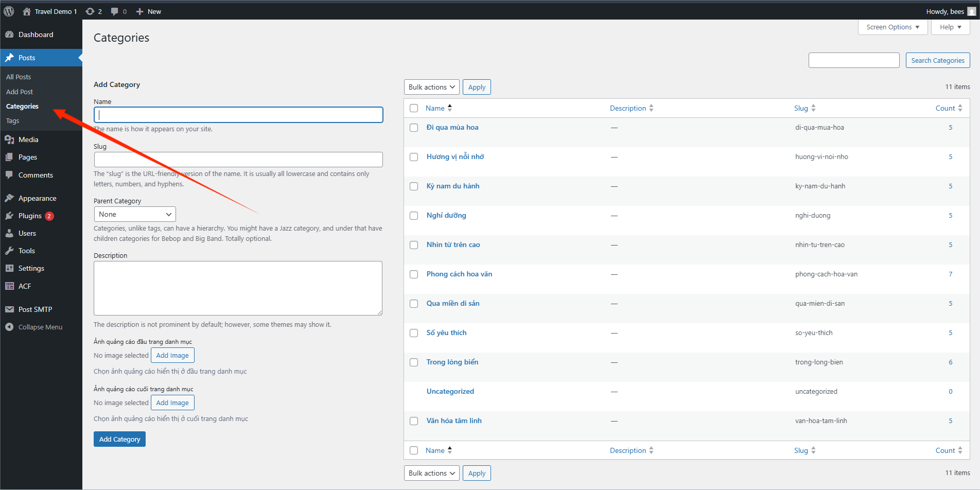Open the Parent Category dropdown
Viewport: 980px width, 490px height.
click(135, 214)
